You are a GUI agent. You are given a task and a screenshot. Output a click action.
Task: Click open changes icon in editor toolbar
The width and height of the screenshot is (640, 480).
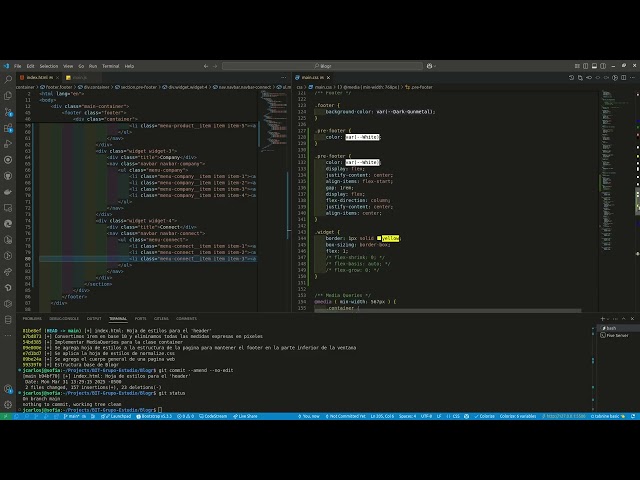point(580,78)
